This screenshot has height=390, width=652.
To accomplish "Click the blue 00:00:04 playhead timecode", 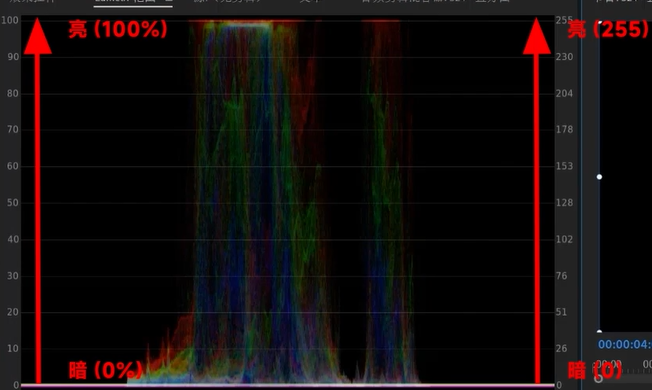I will pyautogui.click(x=625, y=344).
